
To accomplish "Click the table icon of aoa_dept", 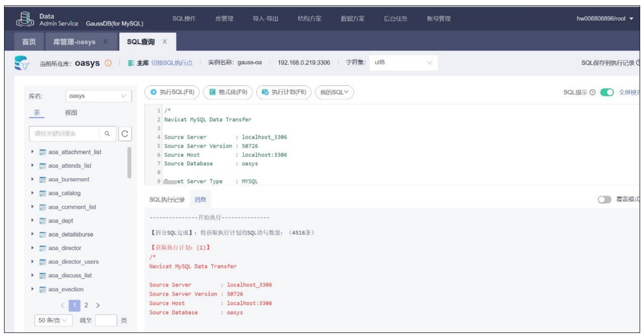I will (43, 221).
